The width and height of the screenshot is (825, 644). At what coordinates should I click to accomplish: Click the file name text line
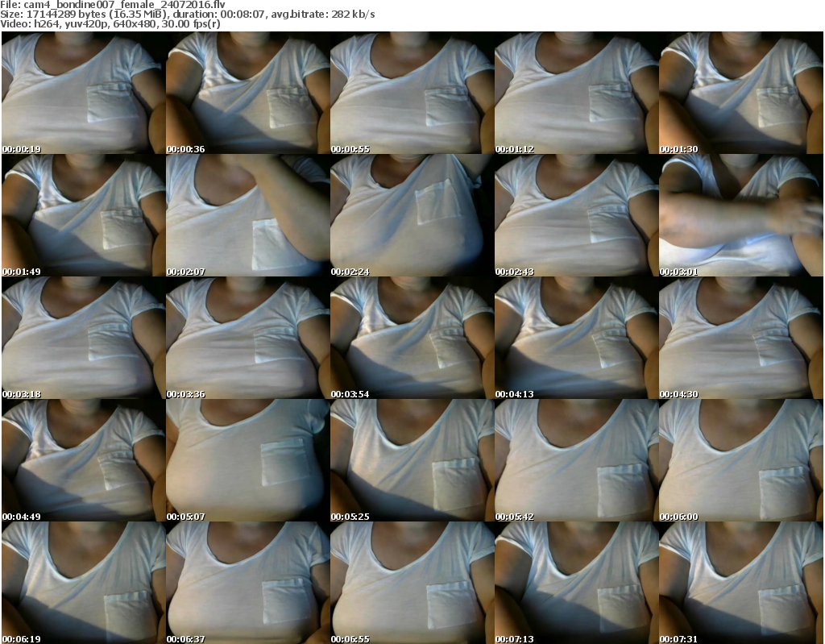(113, 4)
